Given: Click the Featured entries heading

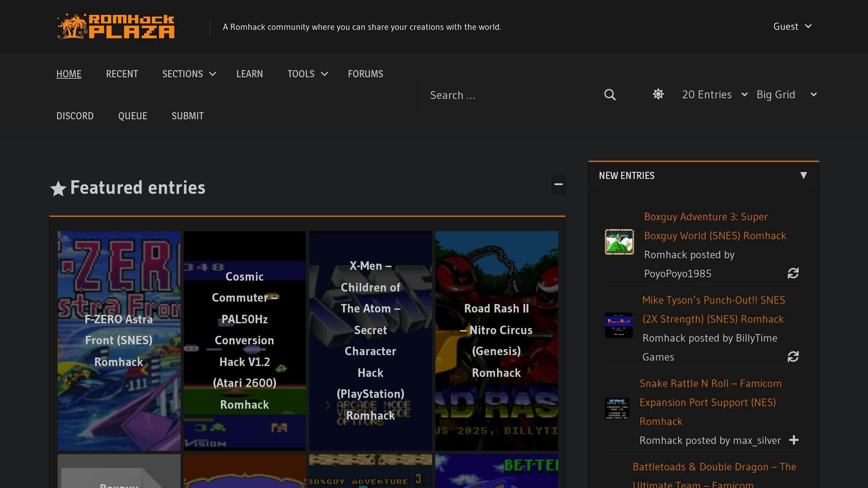Looking at the screenshot, I should 138,188.
